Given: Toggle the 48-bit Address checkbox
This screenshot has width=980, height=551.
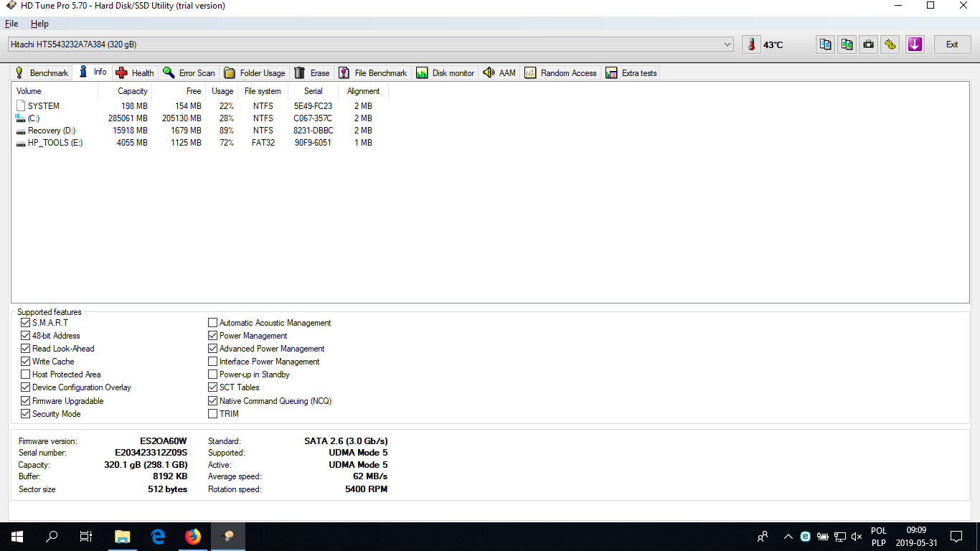Looking at the screenshot, I should (26, 336).
